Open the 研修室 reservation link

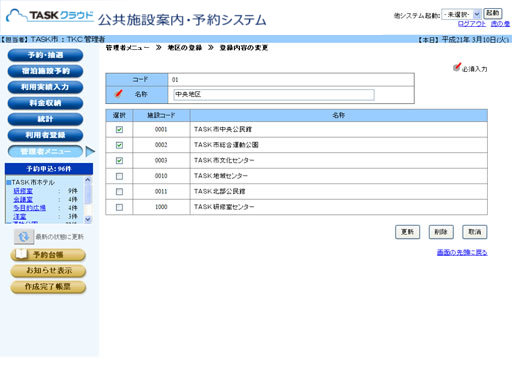click(23, 191)
